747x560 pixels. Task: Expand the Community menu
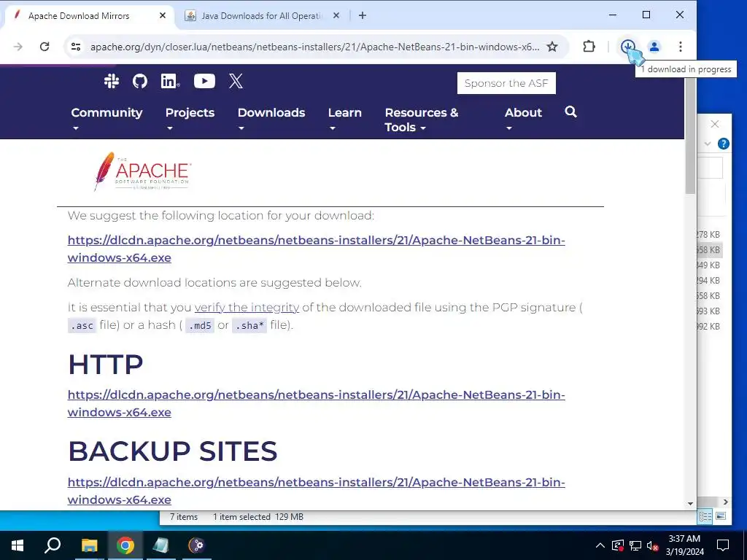coord(107,118)
